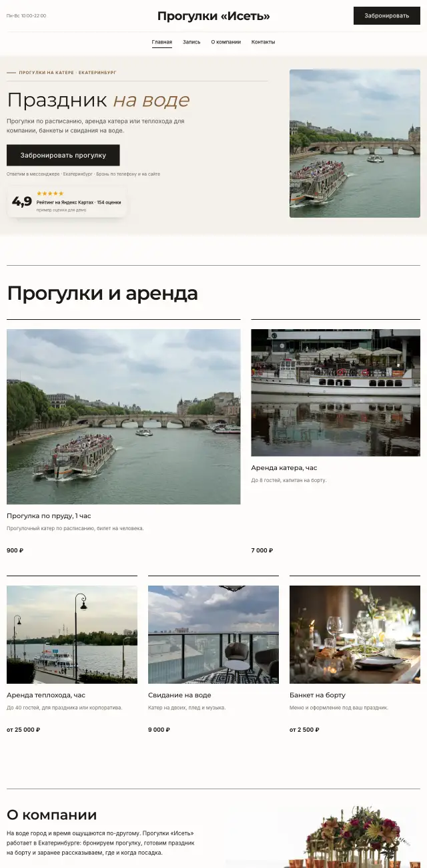This screenshot has width=427, height=868.
Task: Click the Забронировать button in the header
Action: [x=387, y=15]
